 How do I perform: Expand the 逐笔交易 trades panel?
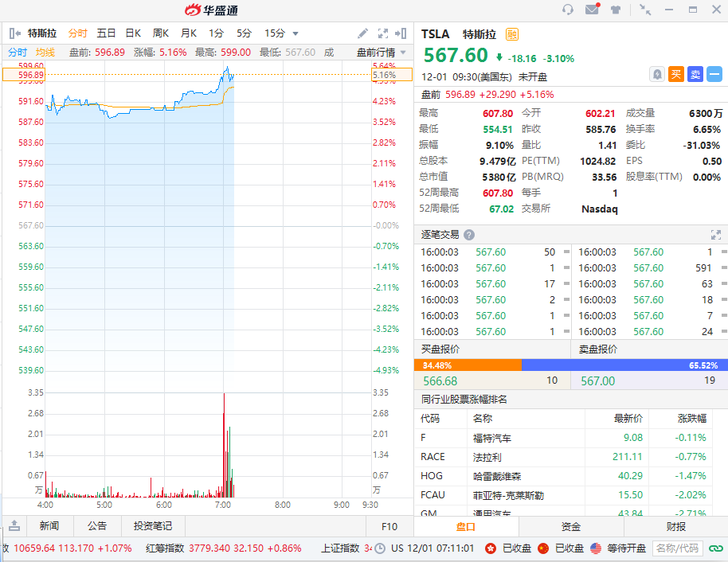(x=716, y=235)
